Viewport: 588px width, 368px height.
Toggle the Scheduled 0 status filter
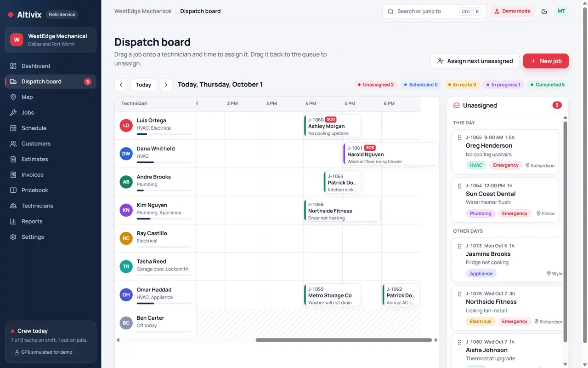421,85
